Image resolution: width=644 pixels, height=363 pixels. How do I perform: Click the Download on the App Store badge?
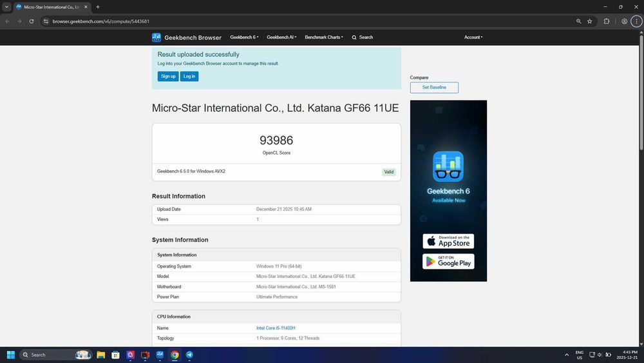point(448,241)
